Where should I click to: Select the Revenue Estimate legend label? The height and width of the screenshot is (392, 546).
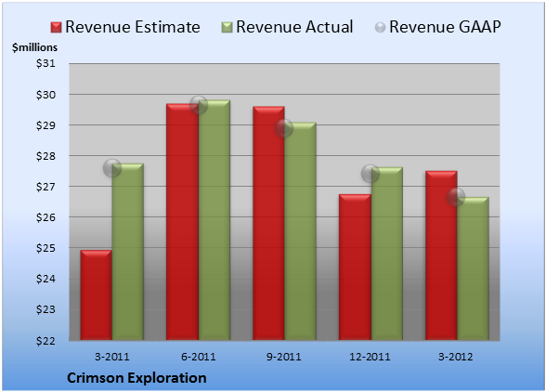click(133, 27)
